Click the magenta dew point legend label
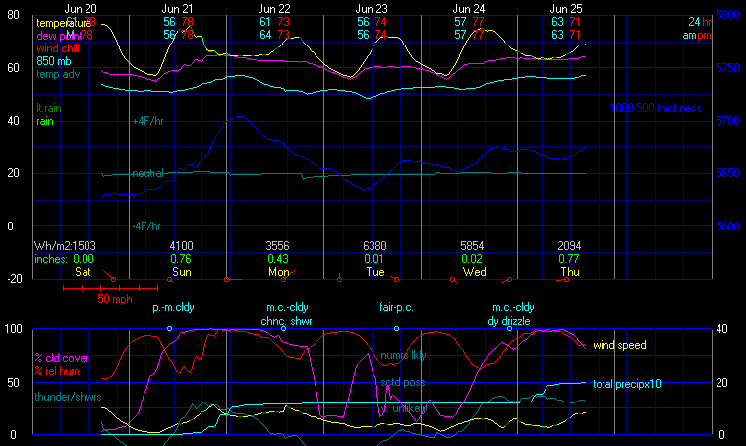The width and height of the screenshot is (746, 446). (59, 36)
